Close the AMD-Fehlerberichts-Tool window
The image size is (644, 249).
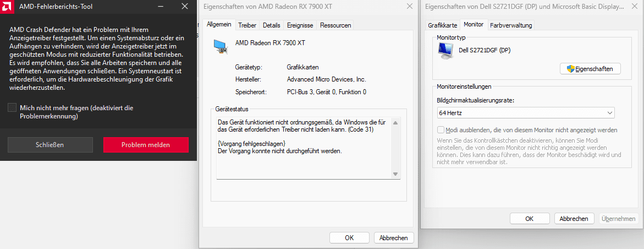[x=185, y=6]
